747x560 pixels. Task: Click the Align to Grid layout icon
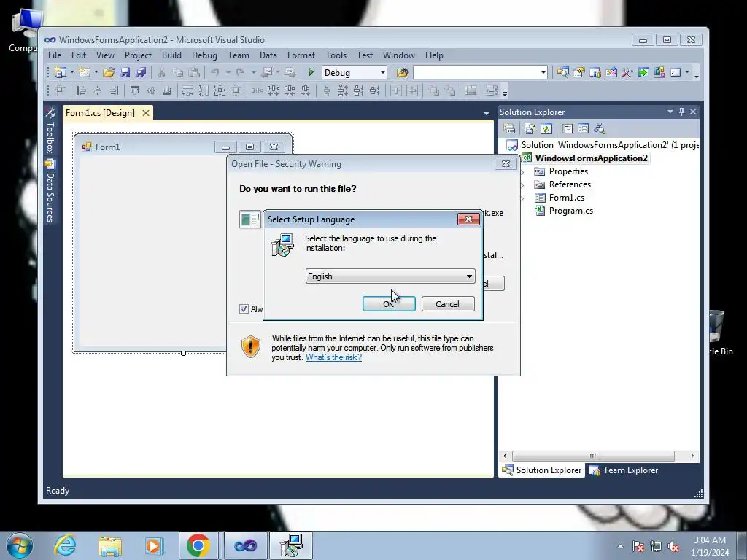coord(60,90)
